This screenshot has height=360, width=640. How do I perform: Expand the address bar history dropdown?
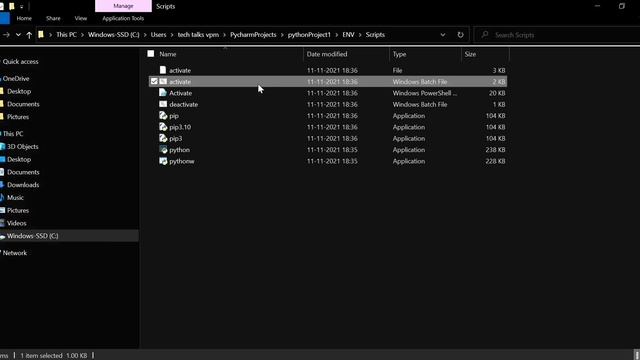[443, 35]
